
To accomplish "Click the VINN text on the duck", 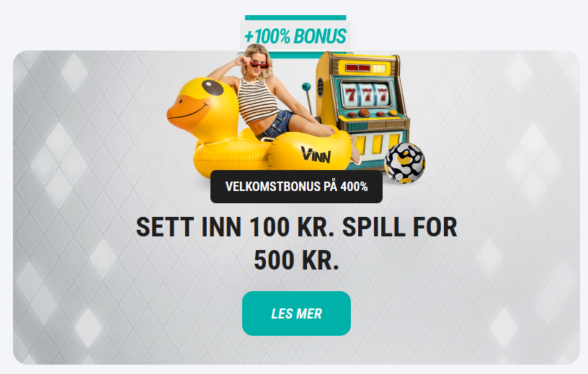I will coord(316,154).
